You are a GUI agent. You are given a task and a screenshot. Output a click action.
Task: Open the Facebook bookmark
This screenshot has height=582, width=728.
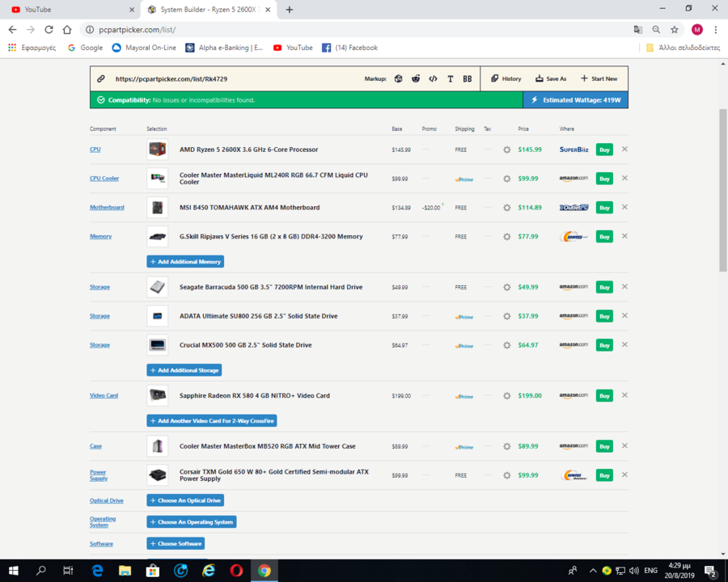(350, 48)
